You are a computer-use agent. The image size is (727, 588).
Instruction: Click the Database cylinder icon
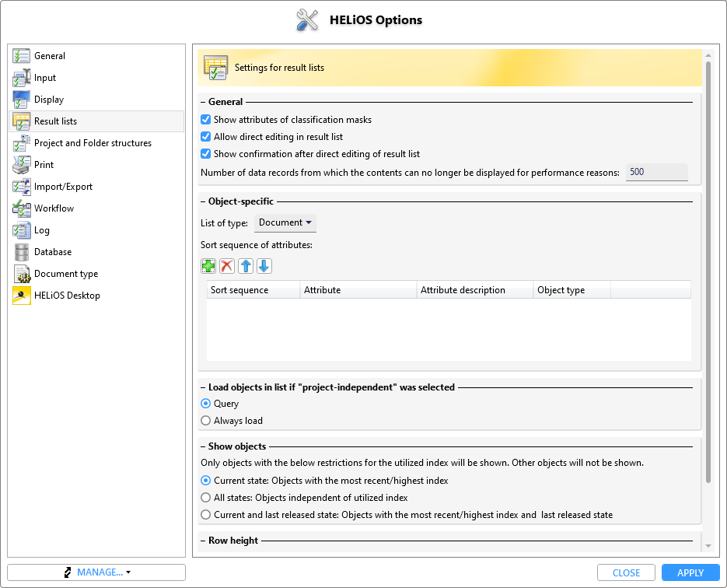(21, 252)
